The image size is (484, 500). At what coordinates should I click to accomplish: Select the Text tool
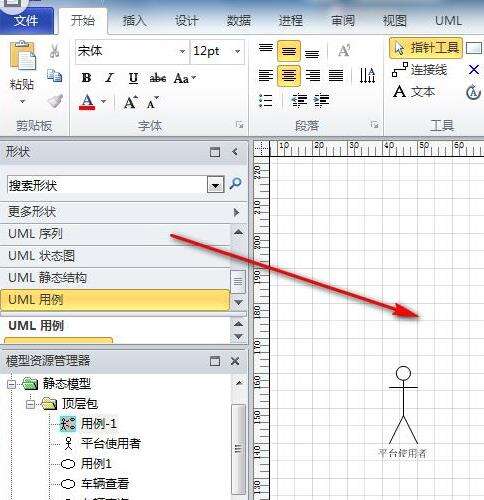pos(414,91)
